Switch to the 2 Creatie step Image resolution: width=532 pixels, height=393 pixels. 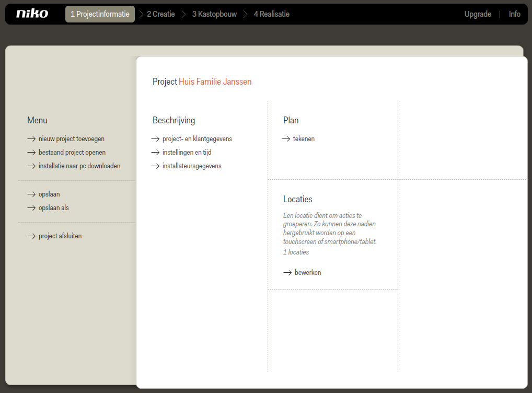[161, 14]
